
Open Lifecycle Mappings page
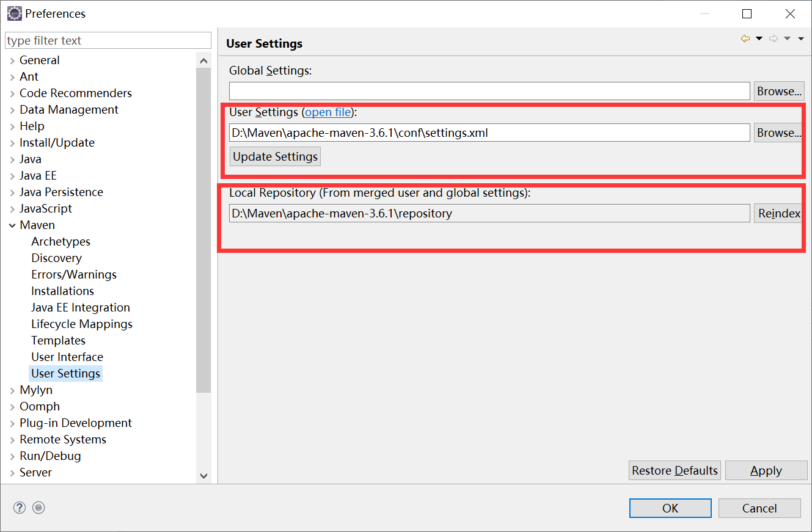click(82, 324)
